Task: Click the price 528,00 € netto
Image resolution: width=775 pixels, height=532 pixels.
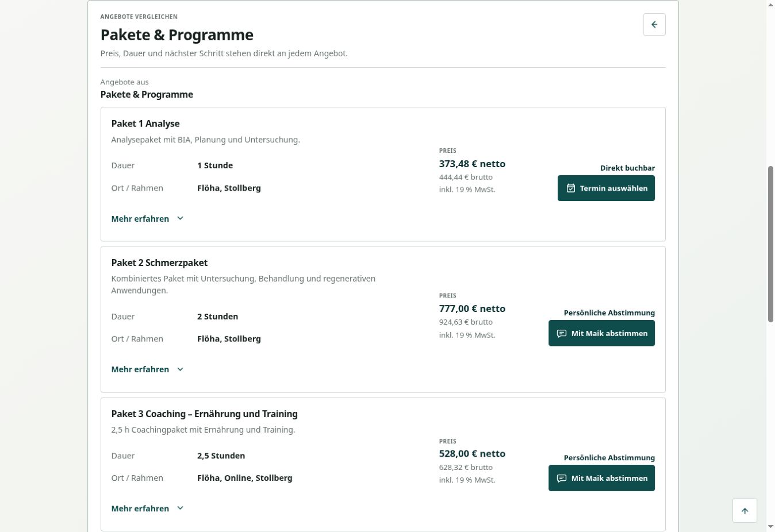Action: click(472, 453)
